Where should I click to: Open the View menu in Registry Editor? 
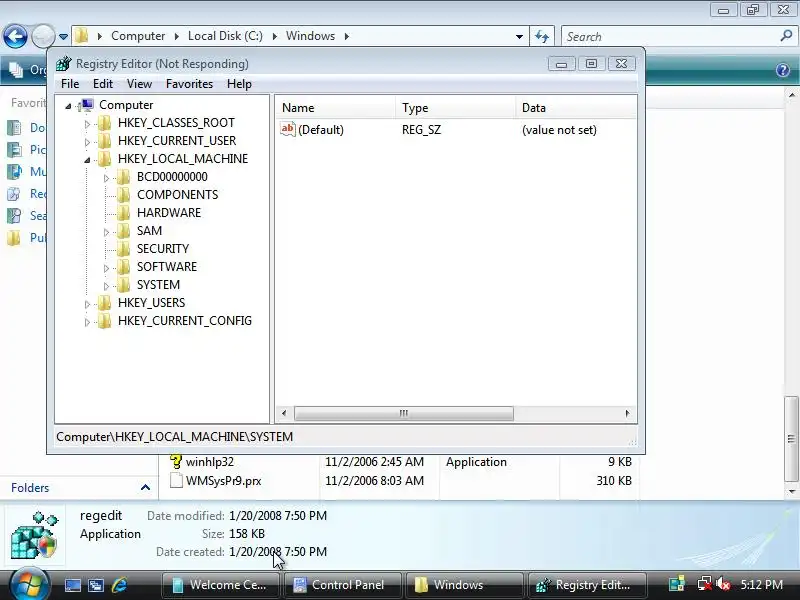coord(139,84)
